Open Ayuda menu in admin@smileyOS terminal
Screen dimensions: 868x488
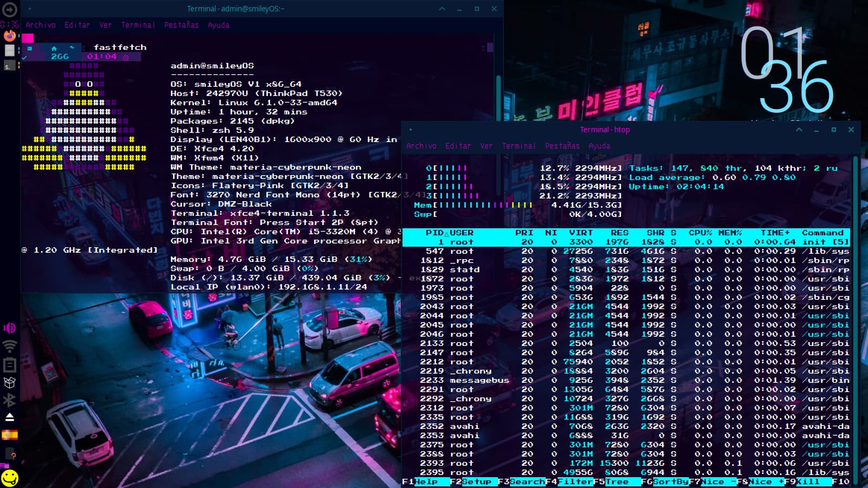[x=219, y=25]
